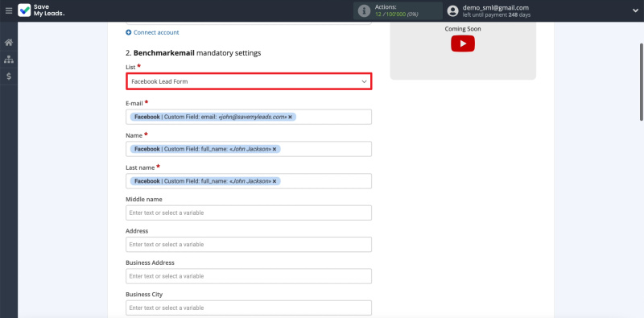
Task: Click the Facebook full_name tag in Name field
Action: (x=205, y=149)
